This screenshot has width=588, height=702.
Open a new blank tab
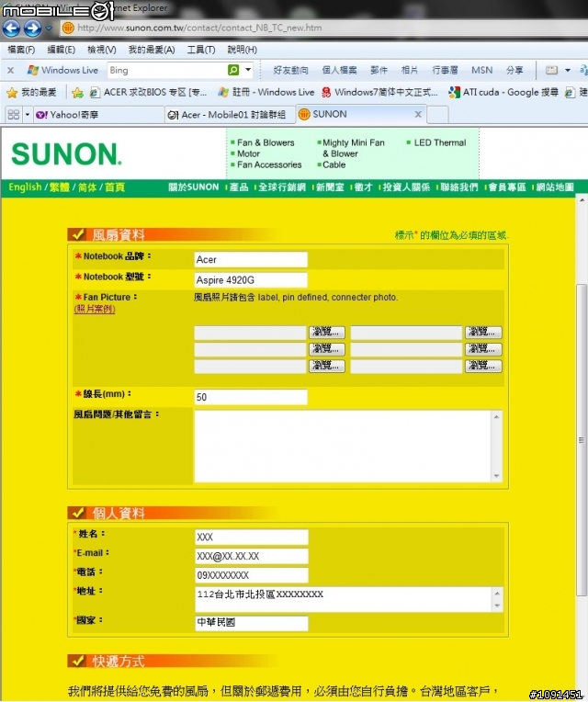tap(437, 115)
